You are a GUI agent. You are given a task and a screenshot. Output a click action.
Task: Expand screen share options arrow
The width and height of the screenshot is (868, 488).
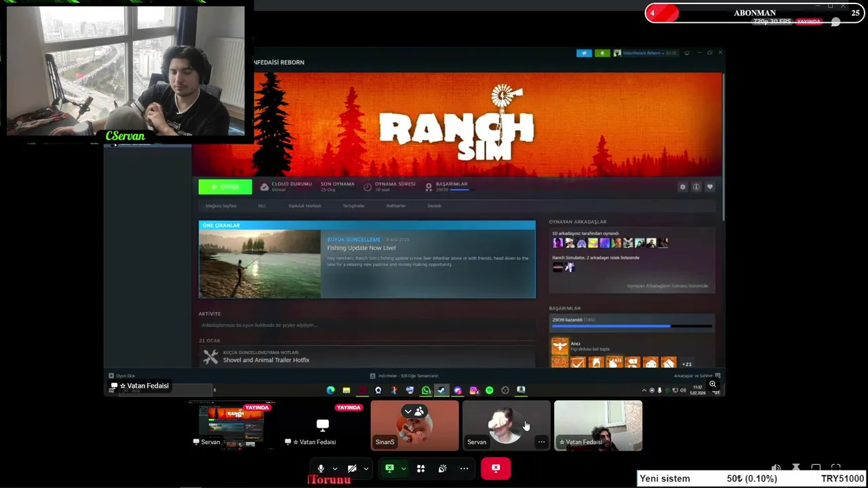click(403, 468)
